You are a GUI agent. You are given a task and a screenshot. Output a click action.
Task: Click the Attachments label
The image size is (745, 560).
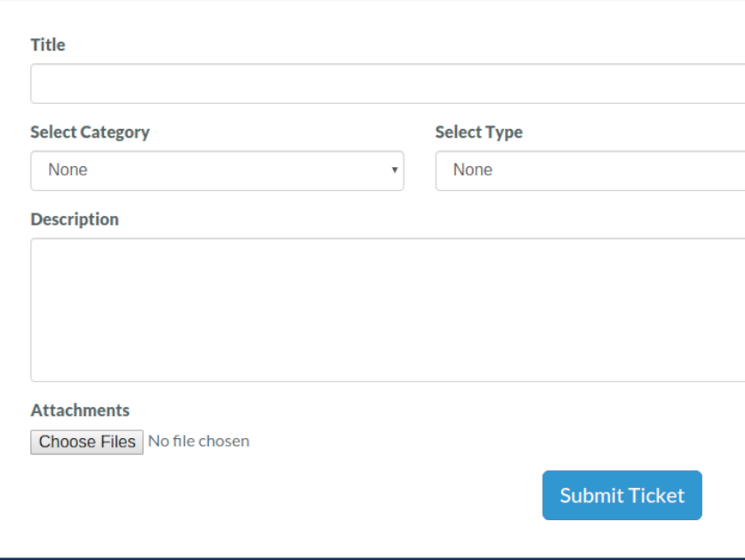tap(80, 411)
